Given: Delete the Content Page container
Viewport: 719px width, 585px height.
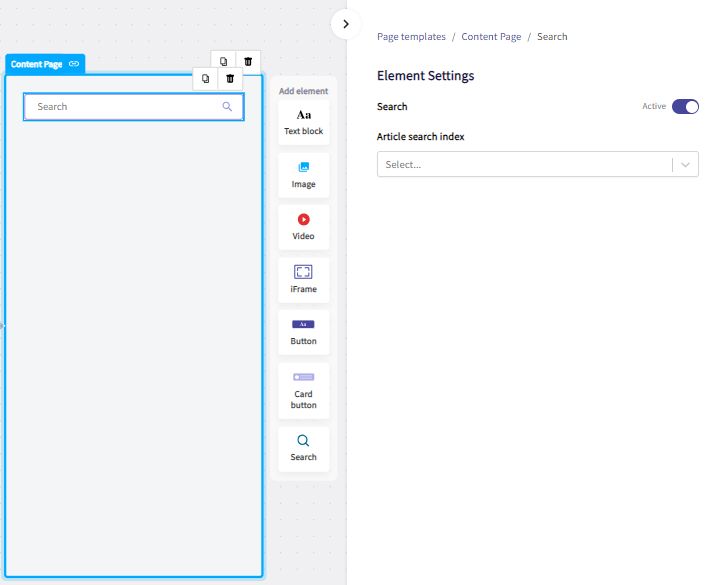Looking at the screenshot, I should (248, 61).
